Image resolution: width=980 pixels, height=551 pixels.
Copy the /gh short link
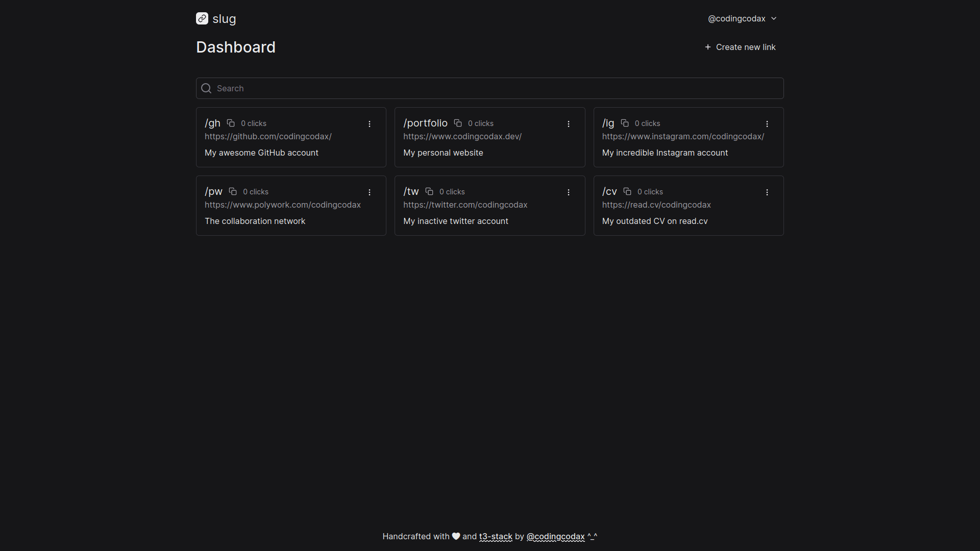click(231, 123)
